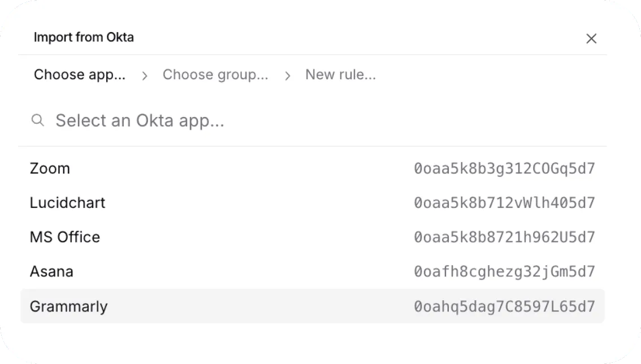The height and width of the screenshot is (364, 641).
Task: Select the Asana app entry
Action: pos(51,271)
